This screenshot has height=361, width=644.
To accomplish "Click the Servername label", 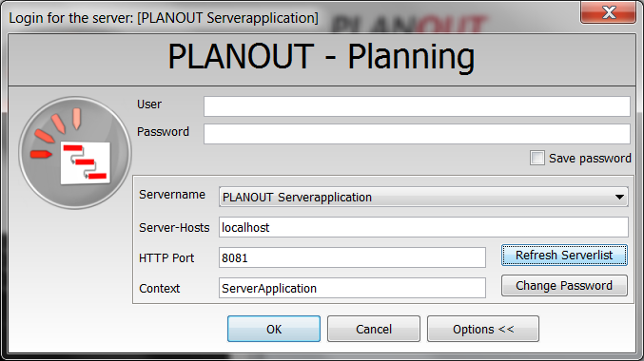I will 172,195.
